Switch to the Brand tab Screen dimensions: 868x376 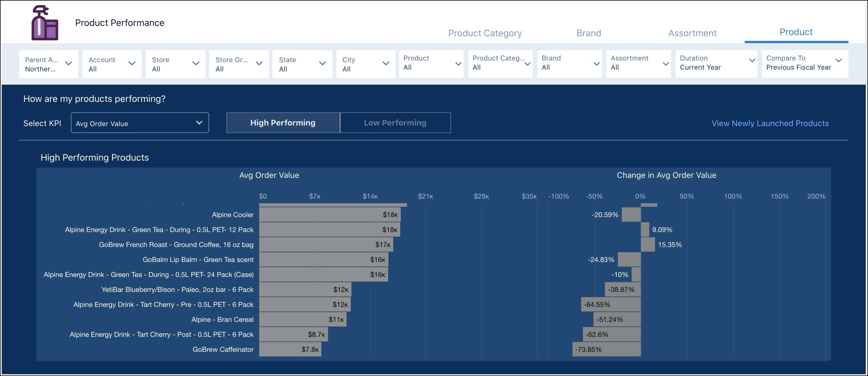[589, 33]
